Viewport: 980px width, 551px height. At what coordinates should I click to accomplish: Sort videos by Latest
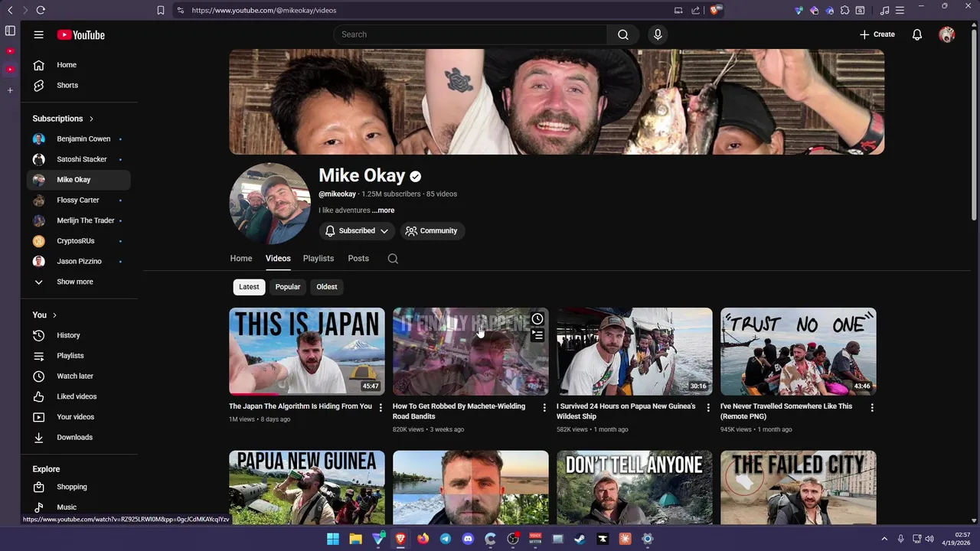click(x=249, y=287)
